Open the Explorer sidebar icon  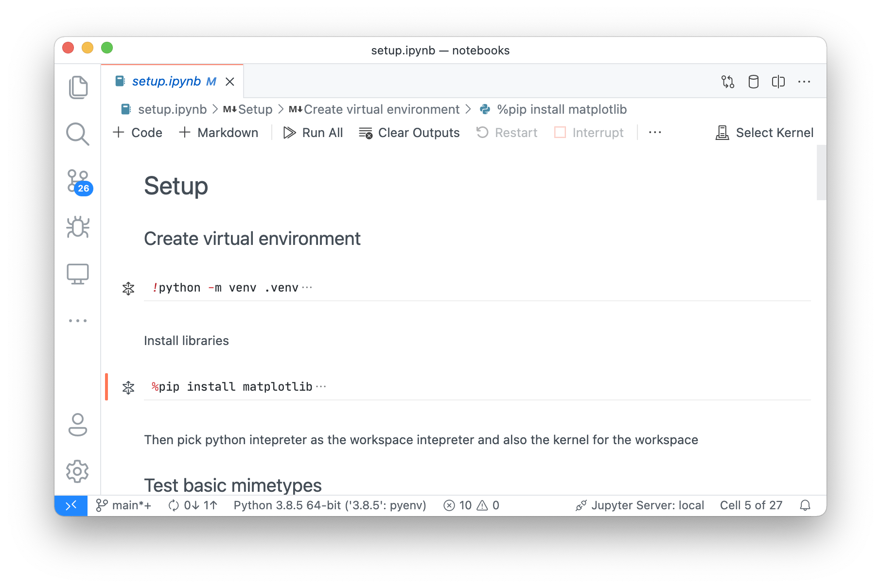78,86
